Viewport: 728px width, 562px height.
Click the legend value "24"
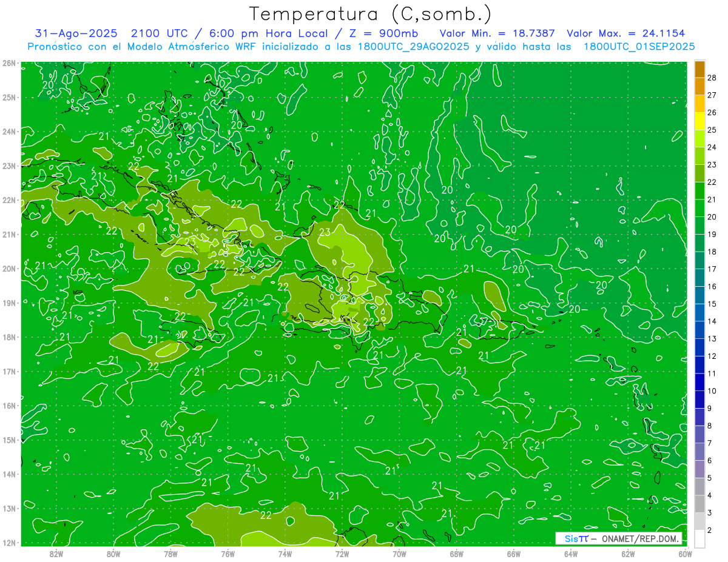(712, 147)
